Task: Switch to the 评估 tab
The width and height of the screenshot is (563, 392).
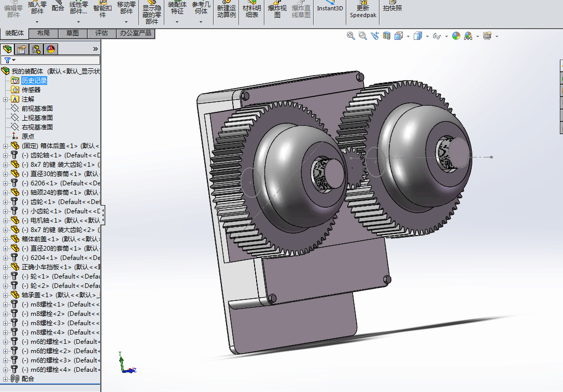Action: click(102, 33)
